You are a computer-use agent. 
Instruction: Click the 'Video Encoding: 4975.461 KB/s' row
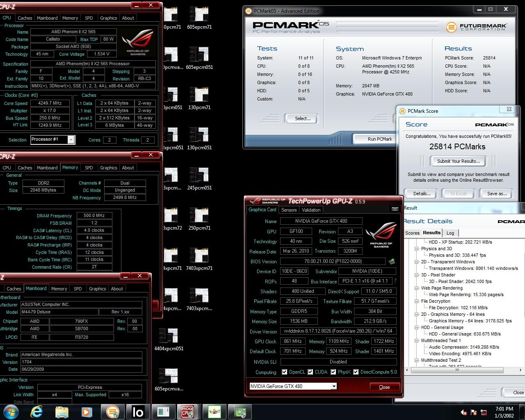(460, 354)
